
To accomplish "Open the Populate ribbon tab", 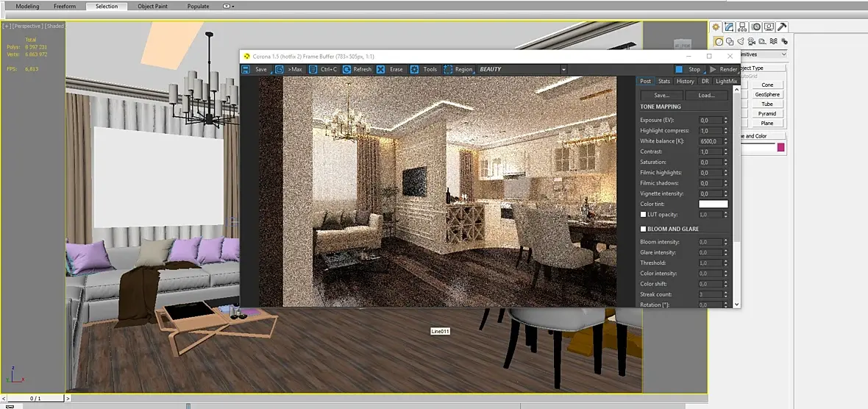I will click(x=198, y=6).
